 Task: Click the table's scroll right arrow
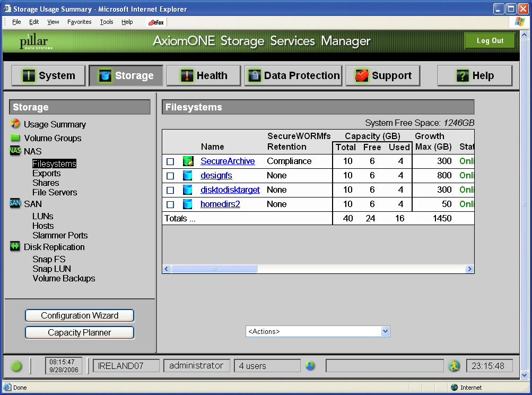(469, 269)
